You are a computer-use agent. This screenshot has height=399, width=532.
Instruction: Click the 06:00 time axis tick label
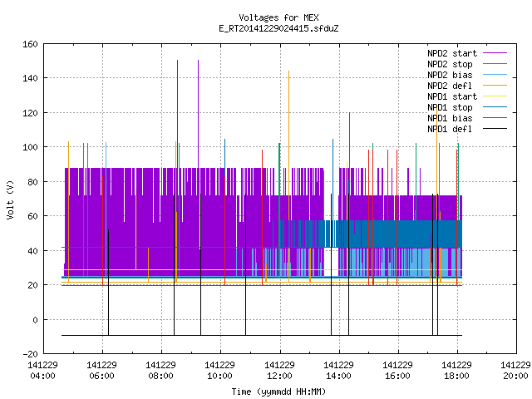click(x=101, y=376)
